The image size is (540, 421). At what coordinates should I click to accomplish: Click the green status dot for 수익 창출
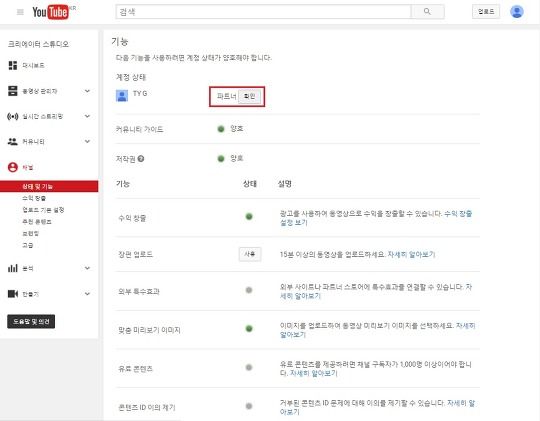[249, 216]
